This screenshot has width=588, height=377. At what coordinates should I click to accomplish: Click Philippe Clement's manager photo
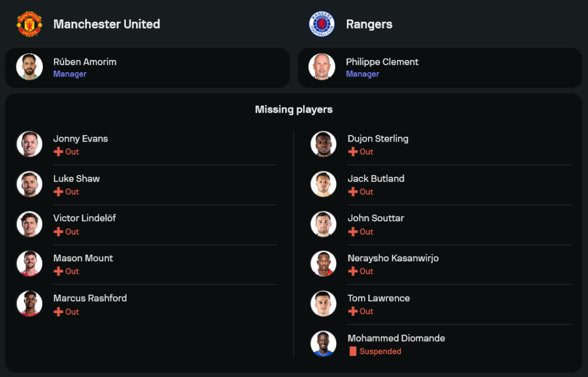322,67
